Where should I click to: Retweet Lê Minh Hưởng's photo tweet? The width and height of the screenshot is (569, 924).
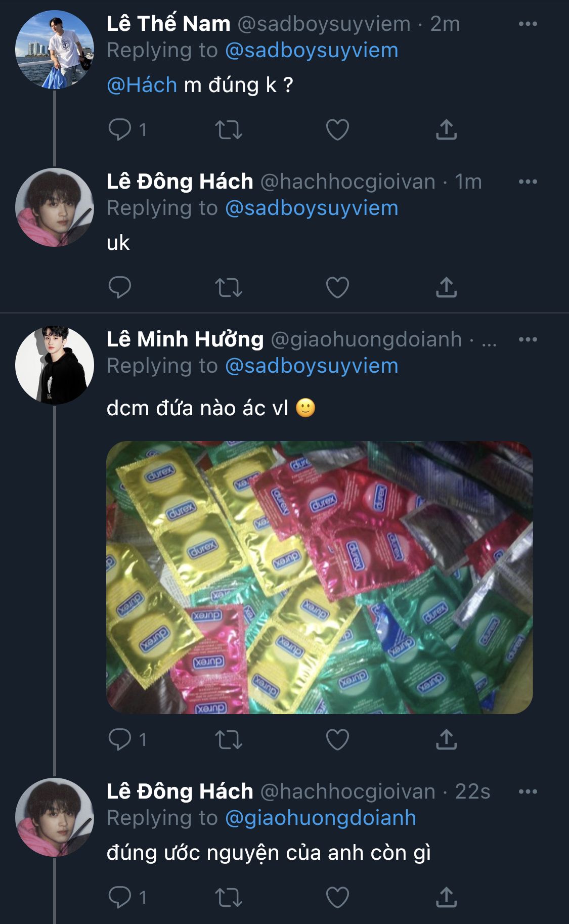(x=229, y=739)
